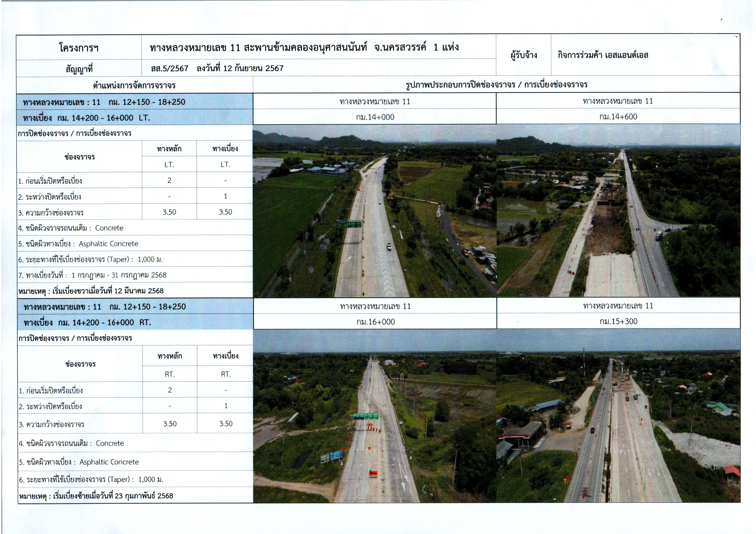Click the contractor name กิจการร่วมค้า เอสแอนด์เอส
This screenshot has height=534, width=756.
tap(603, 55)
